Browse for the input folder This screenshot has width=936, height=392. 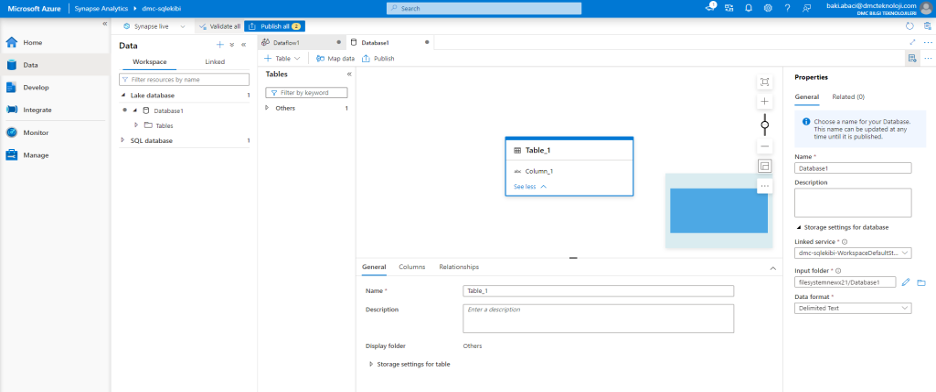pos(920,282)
